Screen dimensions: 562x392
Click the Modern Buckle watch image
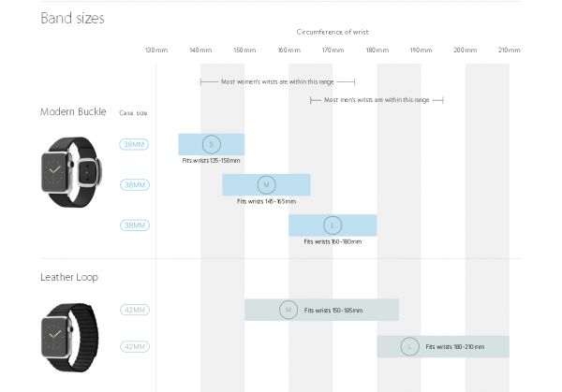click(x=72, y=172)
